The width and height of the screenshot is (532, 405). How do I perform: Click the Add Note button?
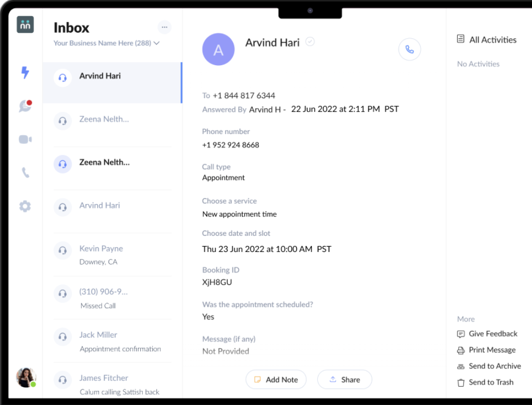pyautogui.click(x=276, y=380)
